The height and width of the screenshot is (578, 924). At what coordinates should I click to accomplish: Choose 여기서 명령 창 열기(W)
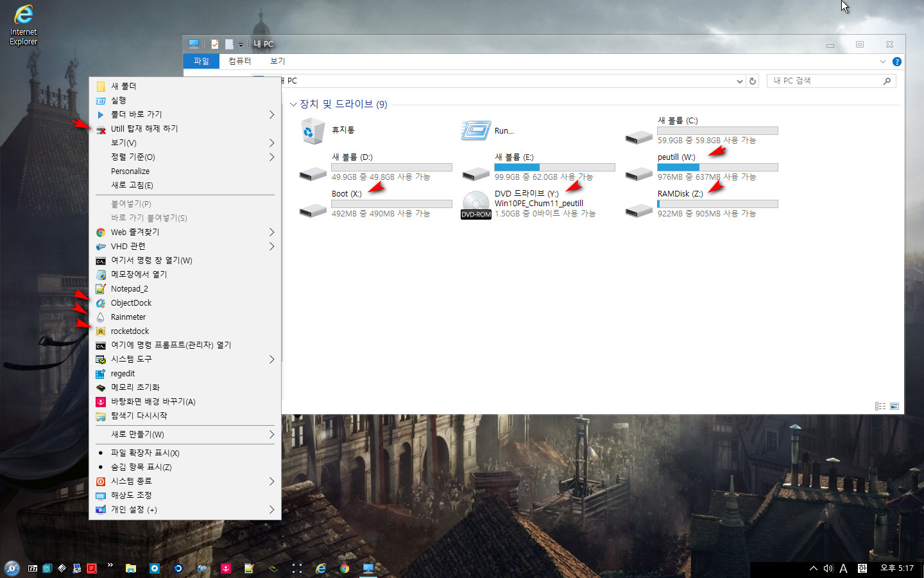185,260
